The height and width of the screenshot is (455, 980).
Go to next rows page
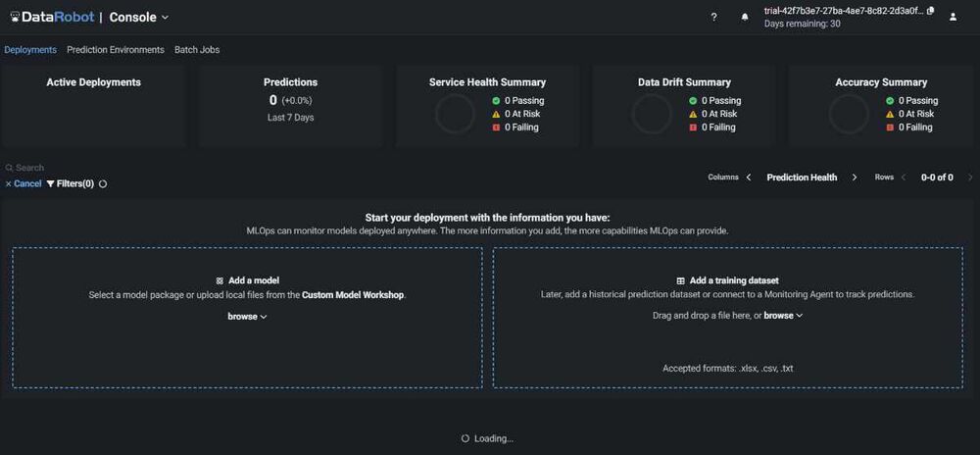click(x=970, y=177)
